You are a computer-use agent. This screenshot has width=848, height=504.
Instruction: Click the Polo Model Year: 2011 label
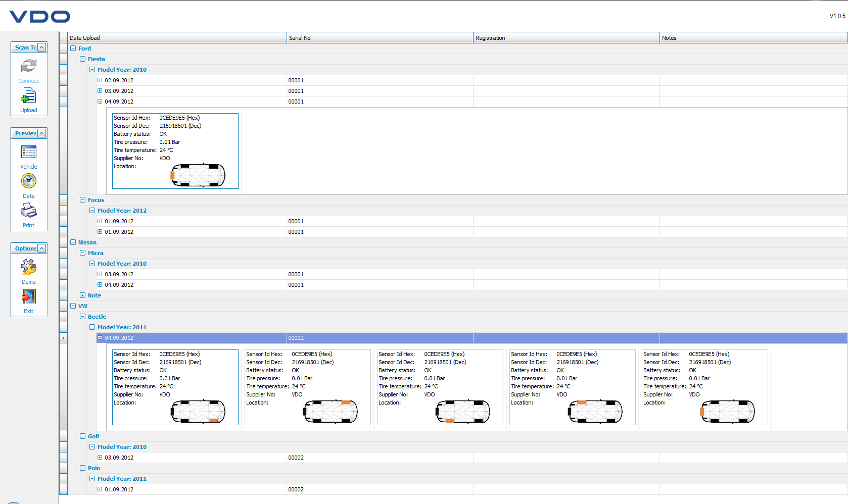pos(122,479)
